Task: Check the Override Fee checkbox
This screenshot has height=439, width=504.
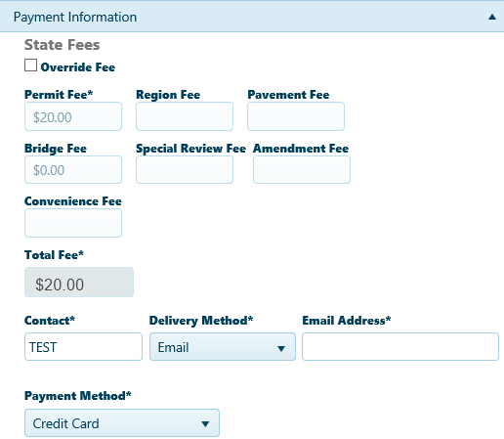Action: [x=30, y=66]
